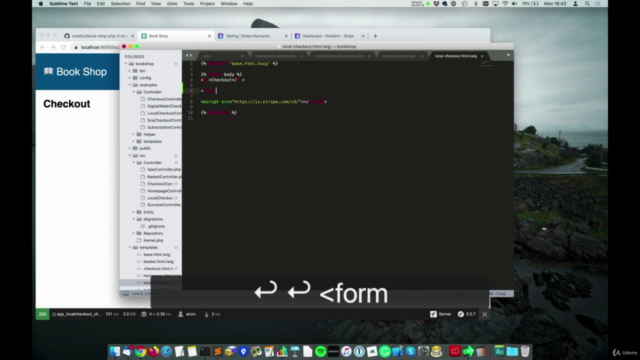This screenshot has height=360, width=640.
Task: Open 1Password from the Dock
Action: pyautogui.click(x=359, y=351)
